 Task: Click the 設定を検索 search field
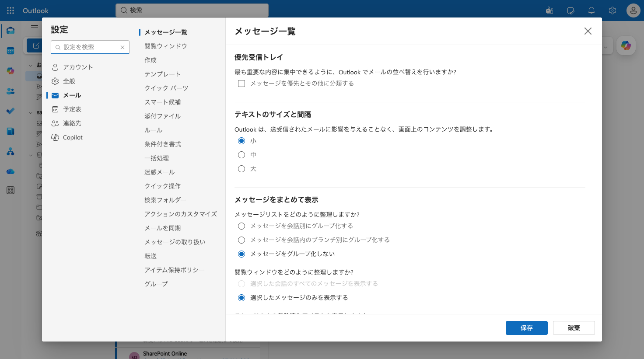click(x=90, y=47)
